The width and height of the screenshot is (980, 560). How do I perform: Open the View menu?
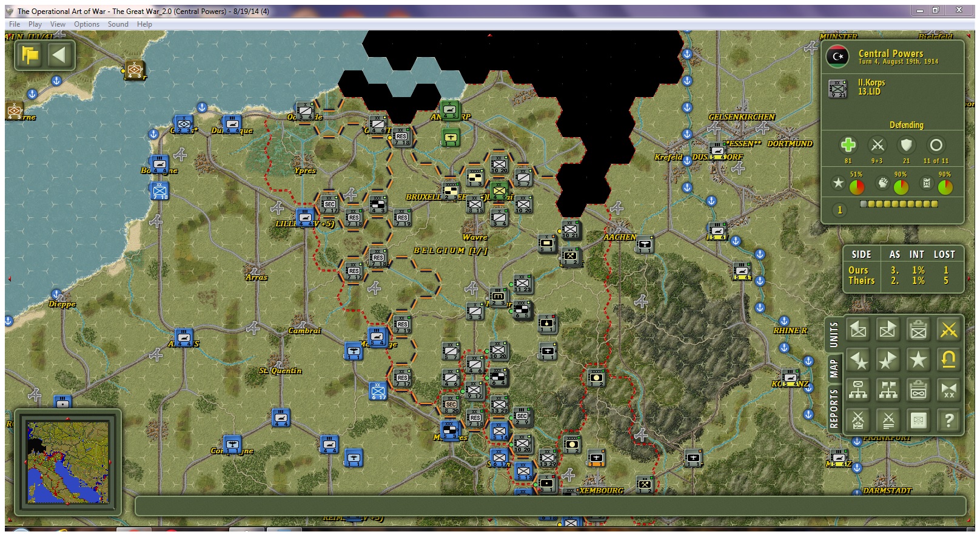tap(58, 24)
